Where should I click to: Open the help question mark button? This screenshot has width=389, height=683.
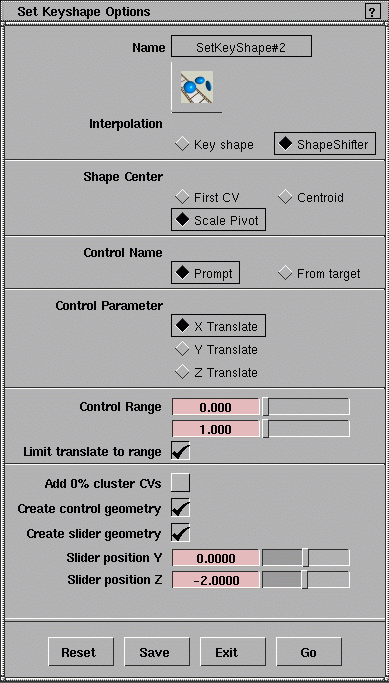(372, 12)
